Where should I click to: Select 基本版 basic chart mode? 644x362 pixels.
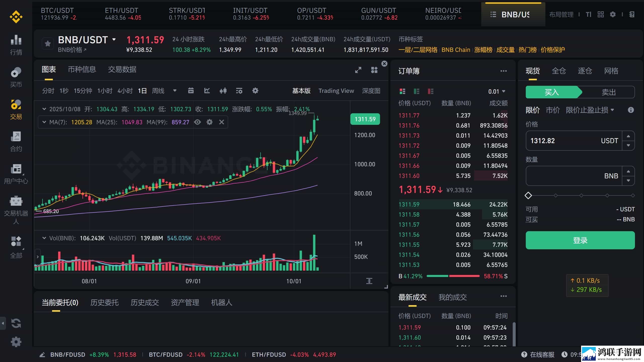point(301,91)
